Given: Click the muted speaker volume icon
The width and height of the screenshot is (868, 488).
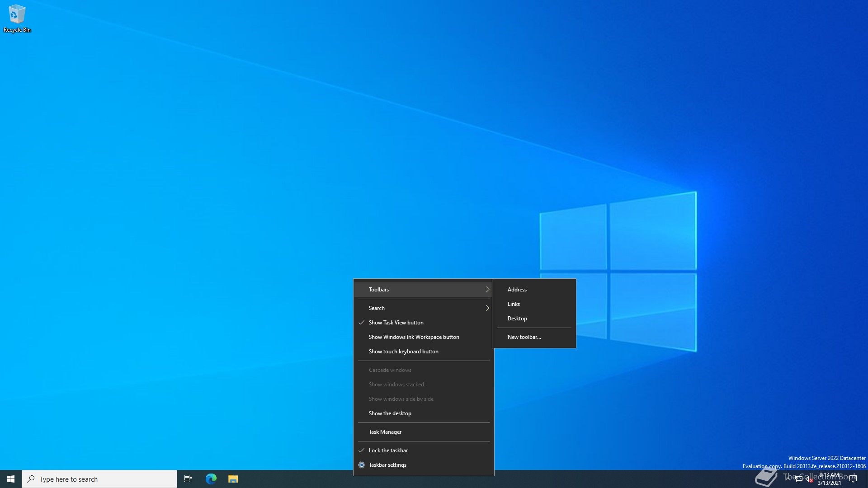Looking at the screenshot, I should point(809,479).
